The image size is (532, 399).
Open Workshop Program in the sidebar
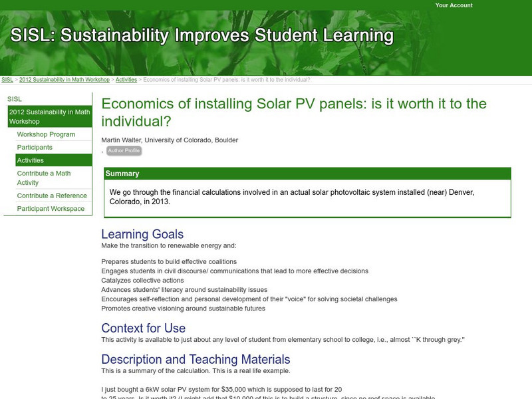pos(46,134)
